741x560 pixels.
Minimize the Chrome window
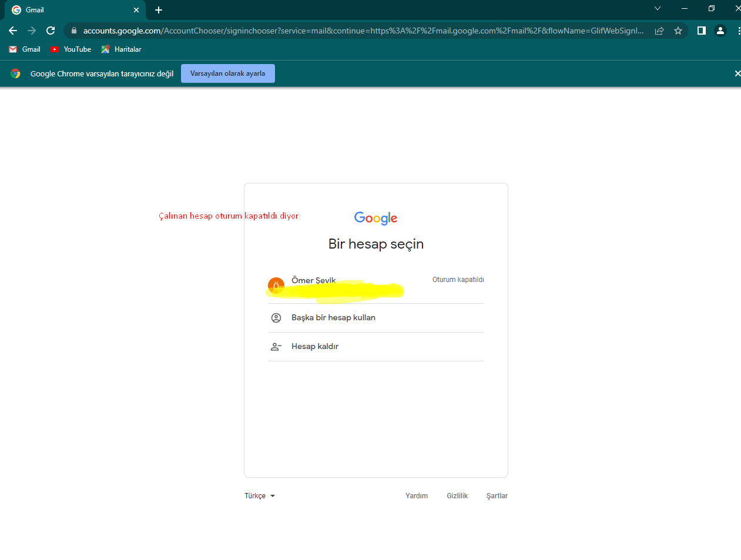pyautogui.click(x=685, y=8)
